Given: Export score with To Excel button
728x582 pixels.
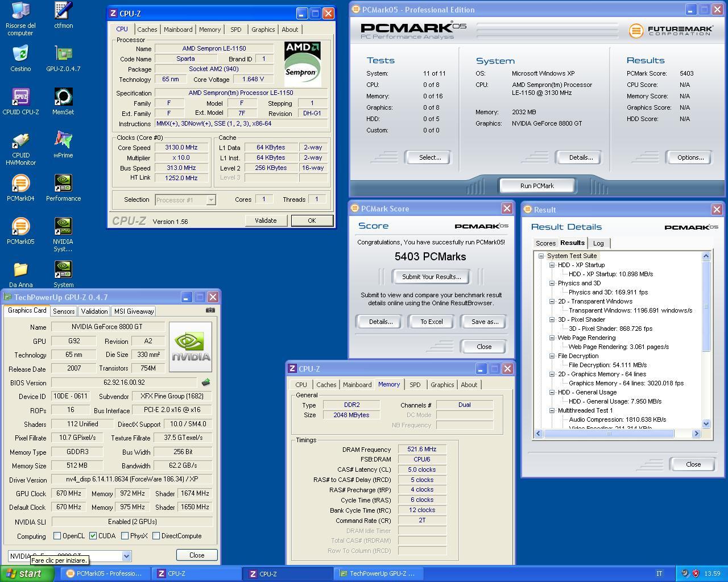Looking at the screenshot, I should click(432, 322).
